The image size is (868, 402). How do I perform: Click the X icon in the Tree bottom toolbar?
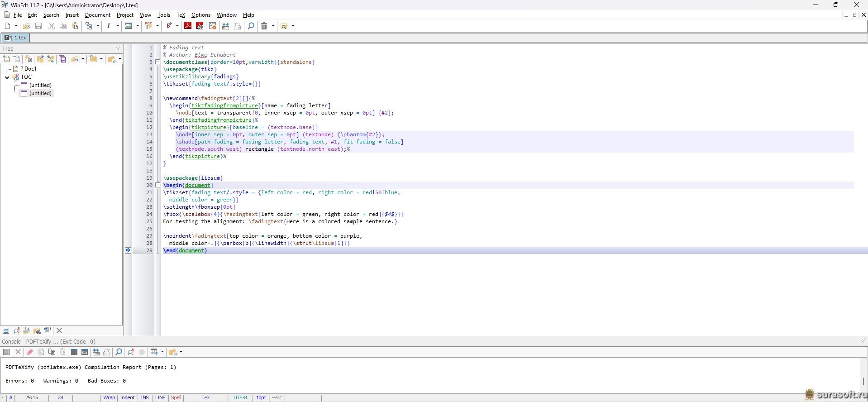pos(59,331)
